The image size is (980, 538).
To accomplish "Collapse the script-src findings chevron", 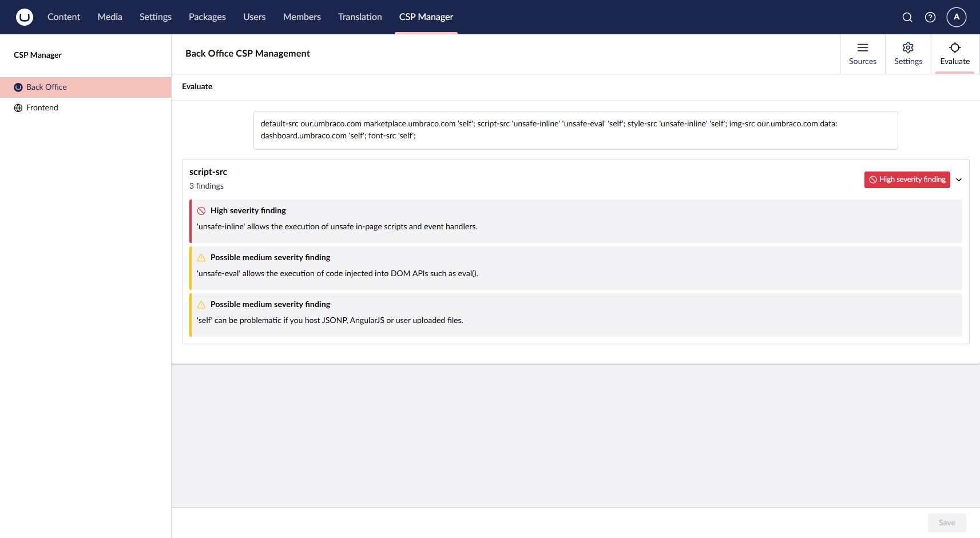I will [x=959, y=180].
